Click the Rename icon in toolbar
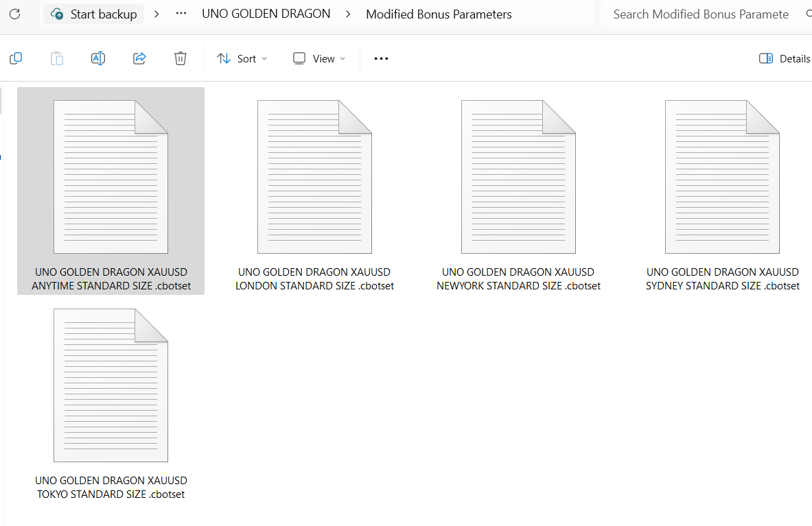Screen dimensions: 812x526 coord(98,59)
